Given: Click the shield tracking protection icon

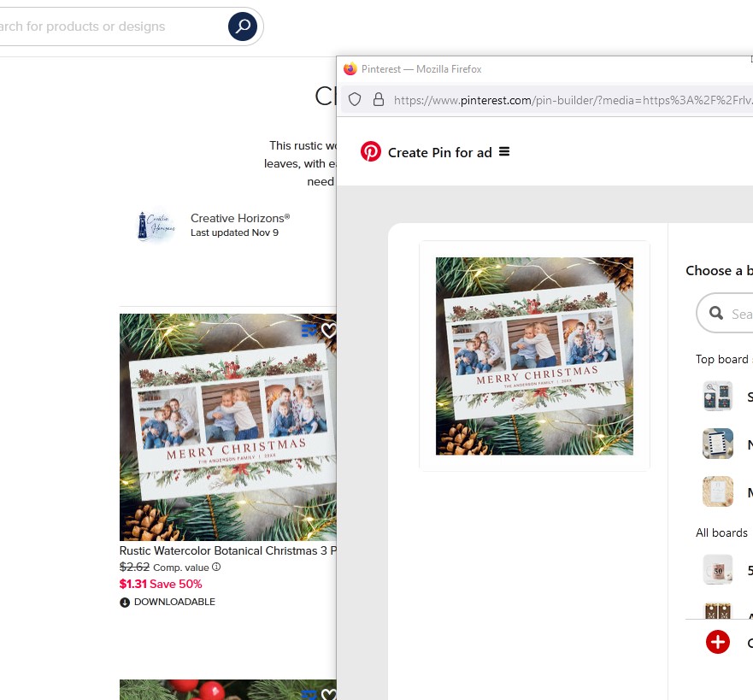Looking at the screenshot, I should click(x=355, y=100).
